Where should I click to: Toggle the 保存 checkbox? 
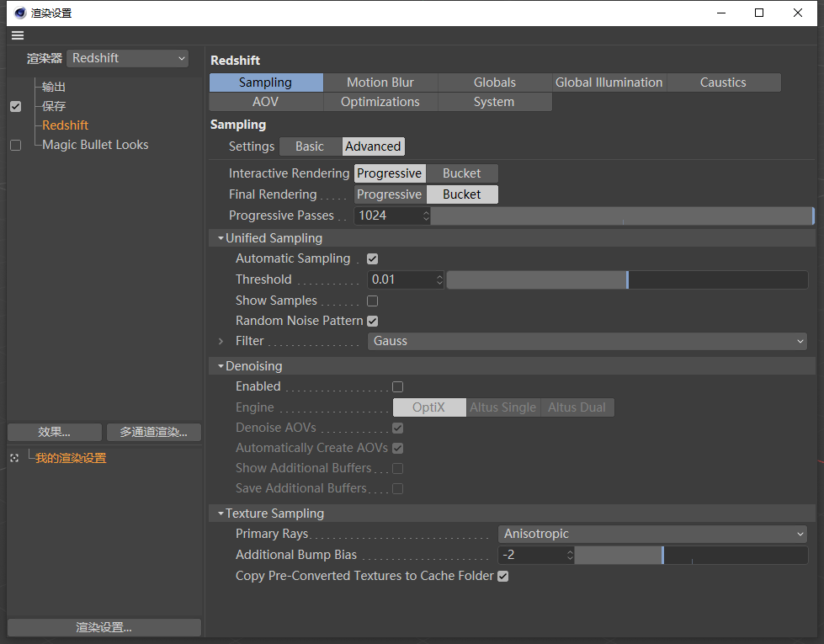tap(15, 107)
